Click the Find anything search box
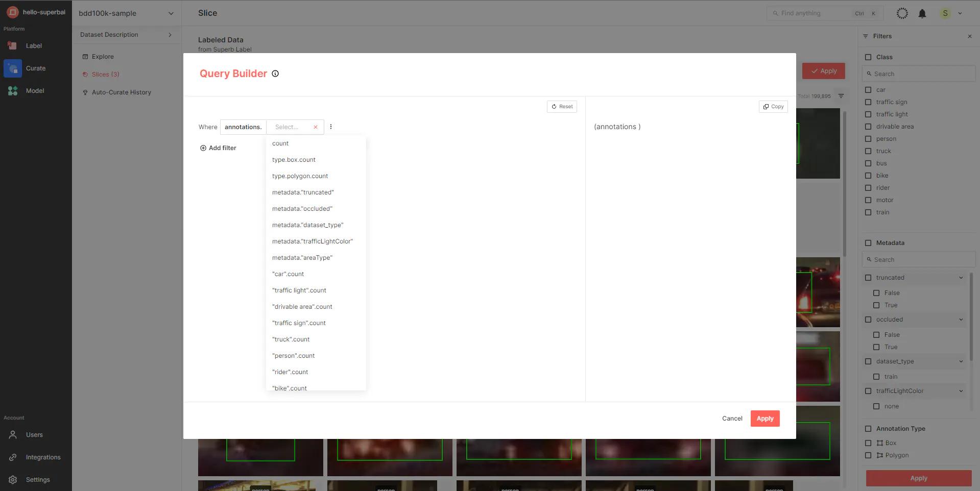Viewport: 980px width, 491px height. (826, 13)
